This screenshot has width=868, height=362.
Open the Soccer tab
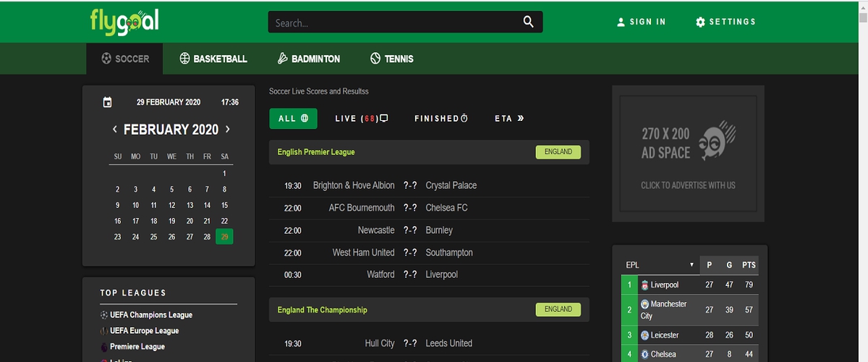[124, 59]
